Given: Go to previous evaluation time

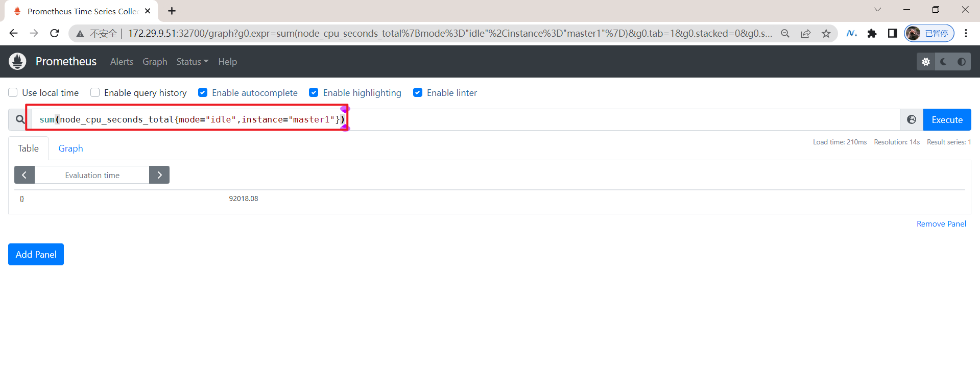Looking at the screenshot, I should [24, 175].
